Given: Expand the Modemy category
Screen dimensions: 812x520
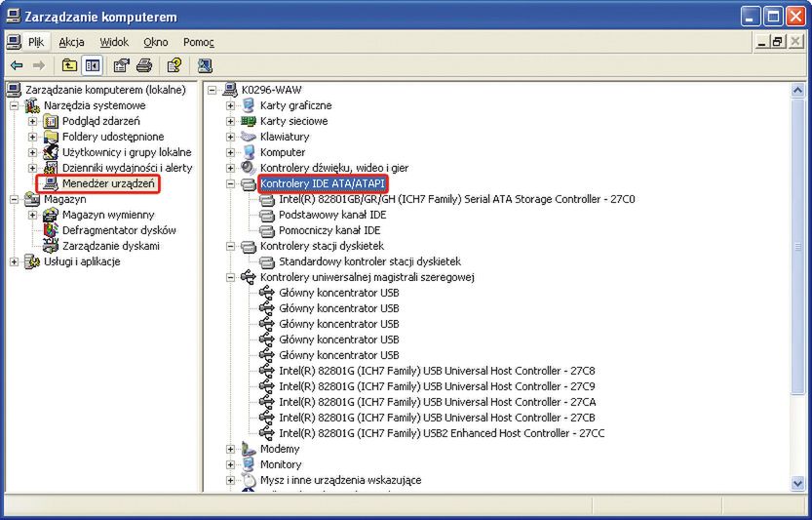Looking at the screenshot, I should [230, 449].
